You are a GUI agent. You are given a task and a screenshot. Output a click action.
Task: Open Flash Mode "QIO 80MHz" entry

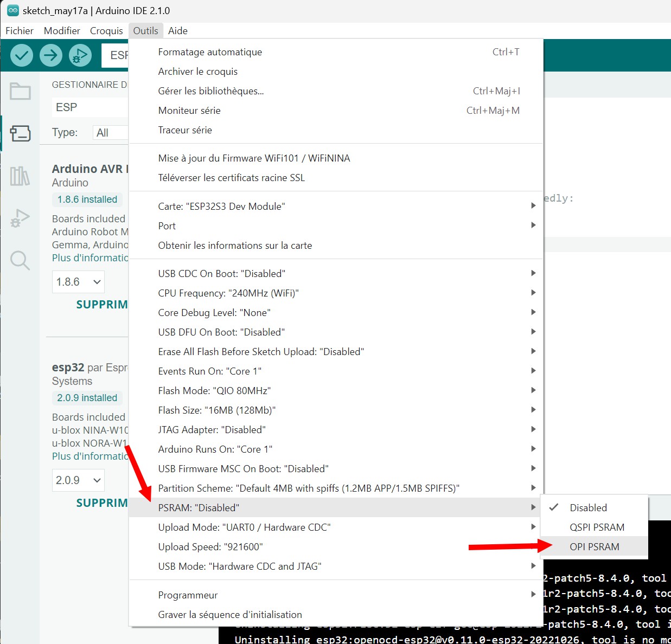(x=336, y=391)
